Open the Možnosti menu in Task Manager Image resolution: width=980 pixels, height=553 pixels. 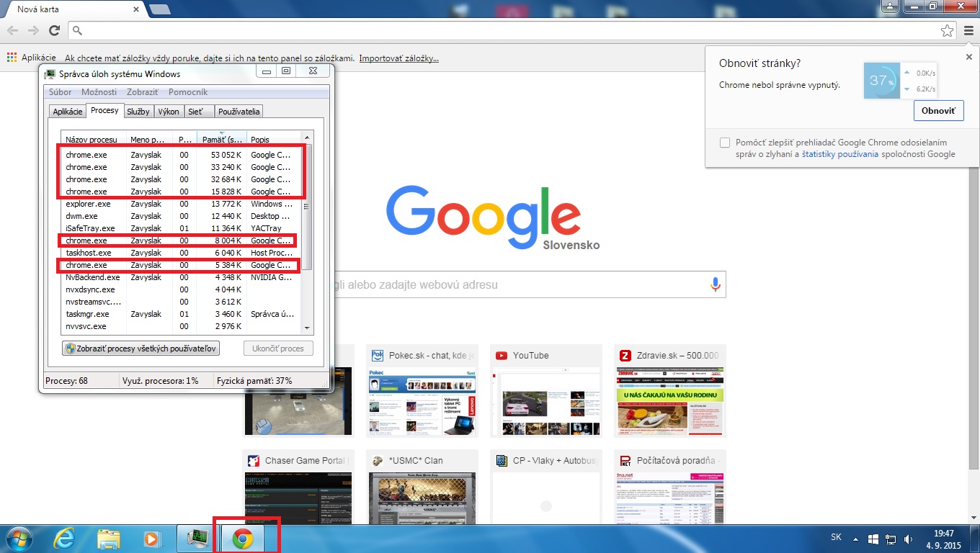coord(99,92)
